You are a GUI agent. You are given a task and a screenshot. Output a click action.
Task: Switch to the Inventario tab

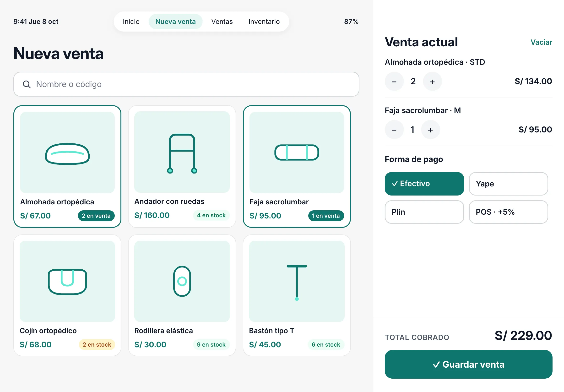[264, 22]
